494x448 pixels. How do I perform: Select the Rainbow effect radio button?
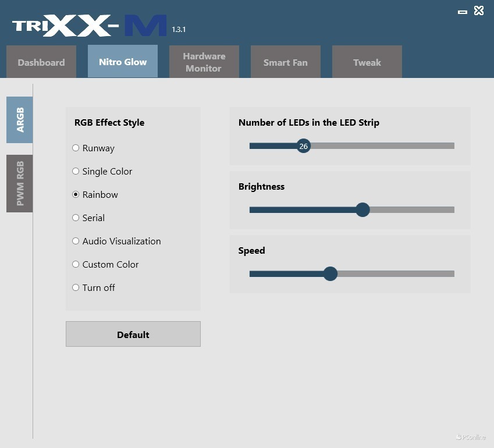click(76, 194)
